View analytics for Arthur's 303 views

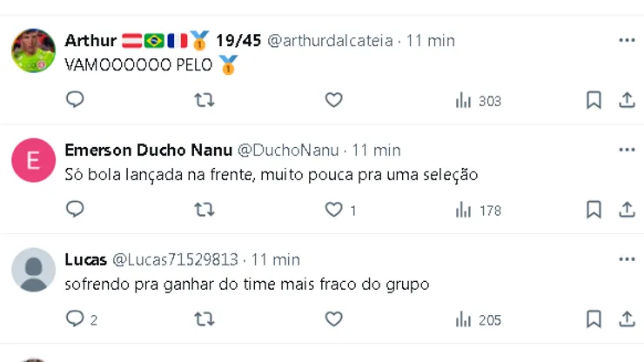[479, 101]
